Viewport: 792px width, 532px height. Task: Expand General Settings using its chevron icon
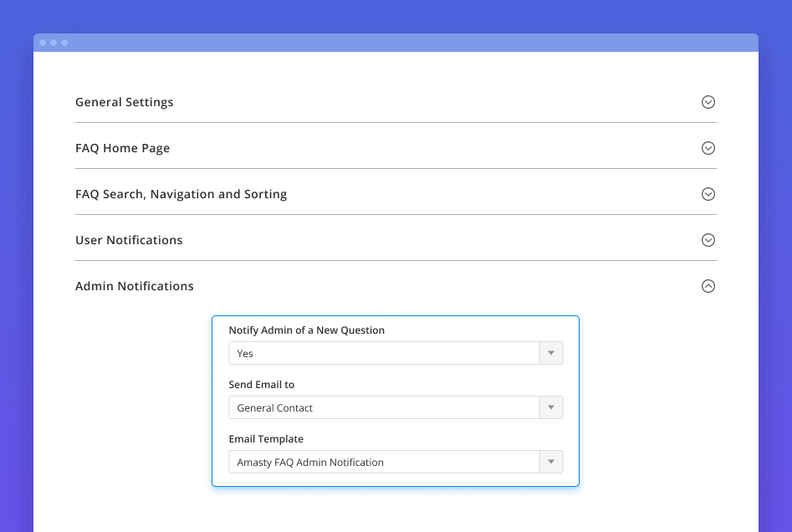tap(708, 102)
